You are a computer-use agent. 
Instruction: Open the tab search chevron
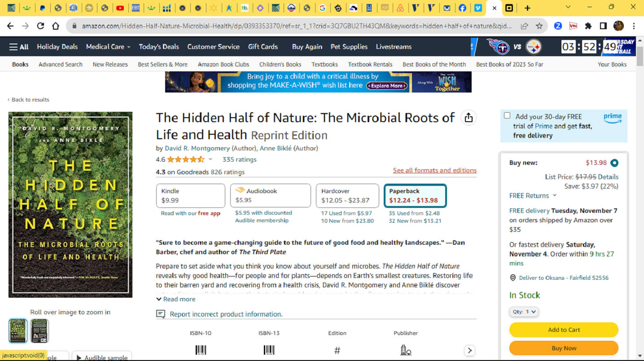coord(568,7)
